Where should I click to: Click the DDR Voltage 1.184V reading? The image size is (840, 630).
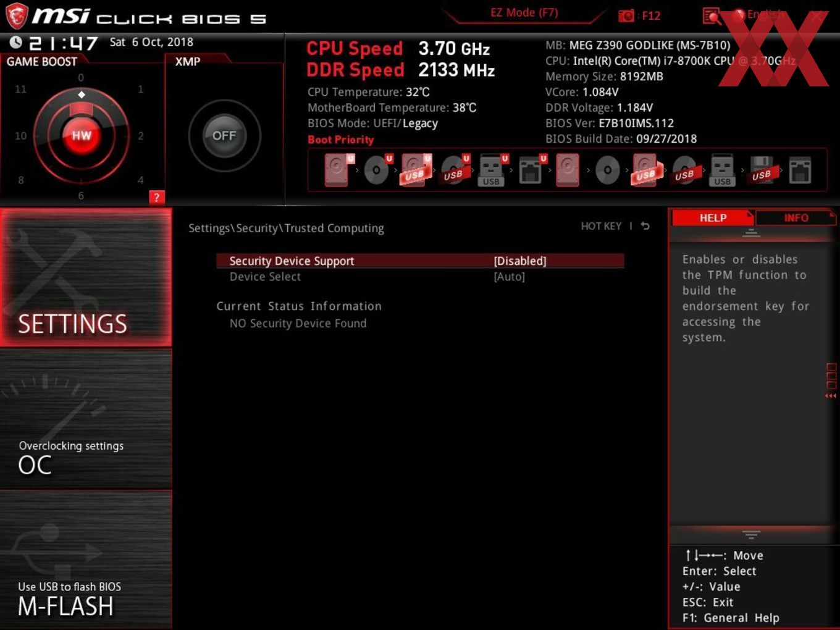599,107
